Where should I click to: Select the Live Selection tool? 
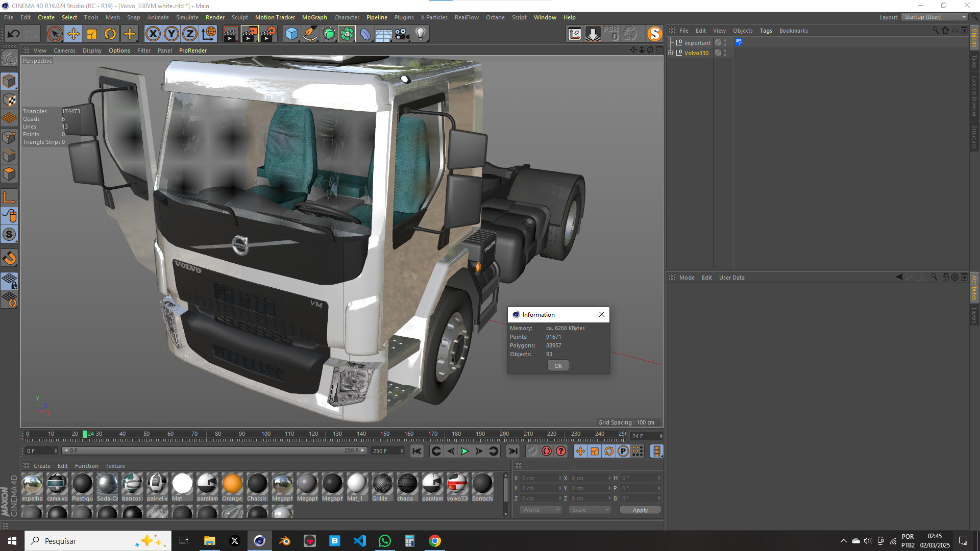tap(55, 34)
